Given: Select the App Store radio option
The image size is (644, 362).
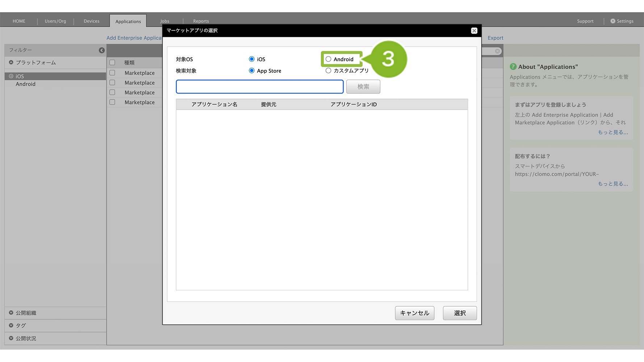Looking at the screenshot, I should 252,71.
